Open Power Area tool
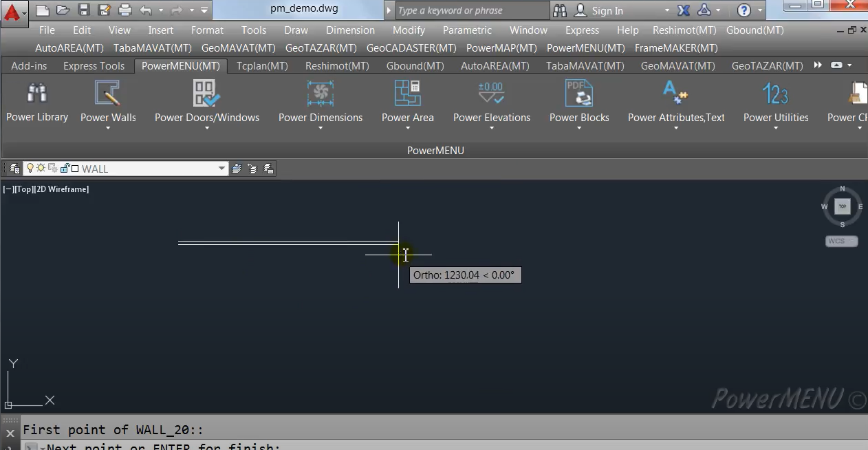Screen dimensions: 868x450 [408, 103]
